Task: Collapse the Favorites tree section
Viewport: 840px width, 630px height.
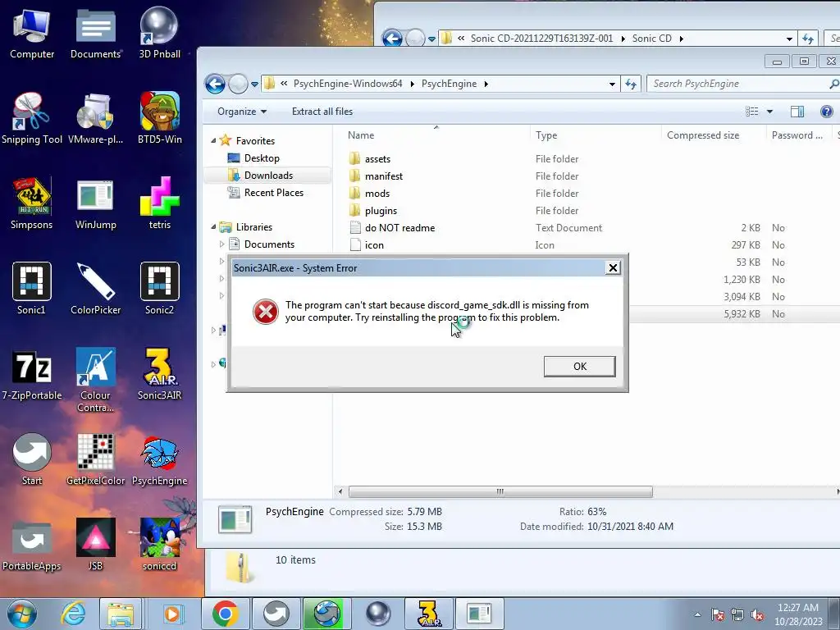Action: pos(213,140)
